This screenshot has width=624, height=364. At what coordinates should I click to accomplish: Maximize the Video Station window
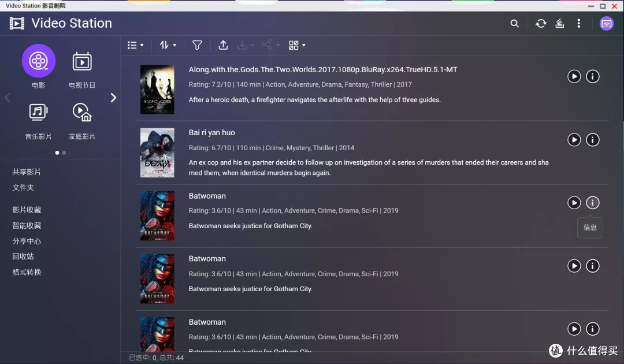(603, 6)
